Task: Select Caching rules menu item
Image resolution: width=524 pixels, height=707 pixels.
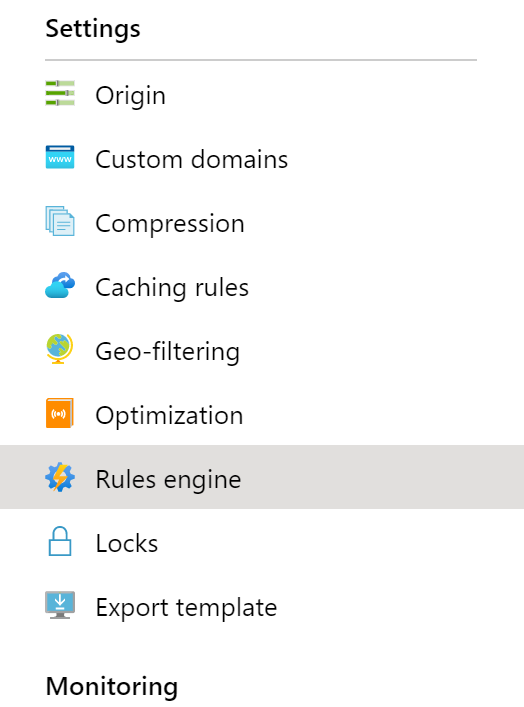Action: (x=262, y=286)
